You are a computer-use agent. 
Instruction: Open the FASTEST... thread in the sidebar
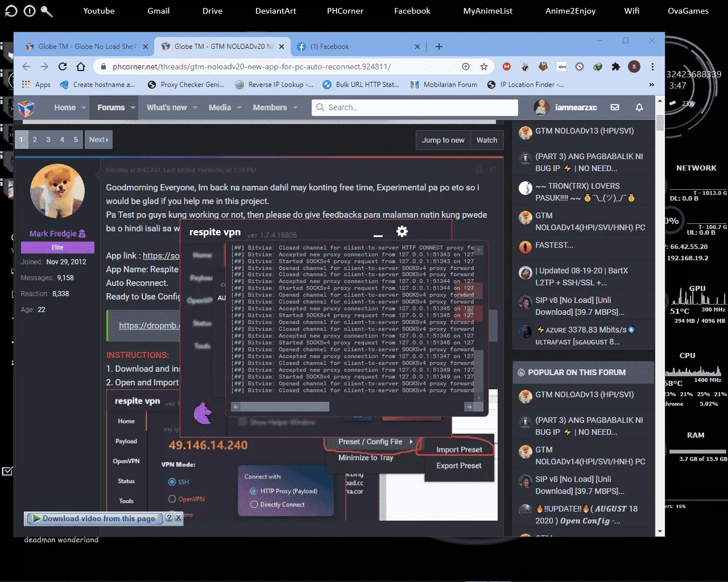click(554, 245)
